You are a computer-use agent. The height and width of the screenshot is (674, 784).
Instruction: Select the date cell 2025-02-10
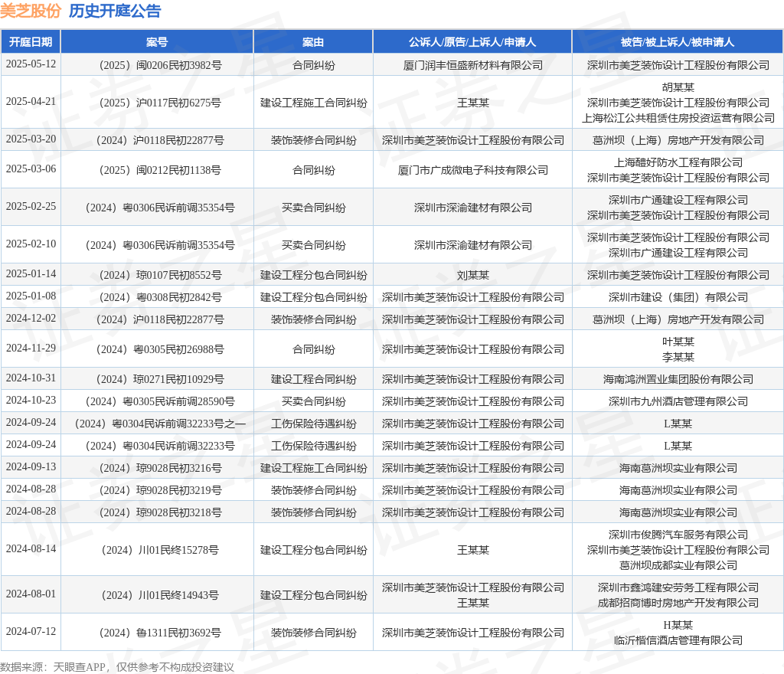pyautogui.click(x=31, y=244)
